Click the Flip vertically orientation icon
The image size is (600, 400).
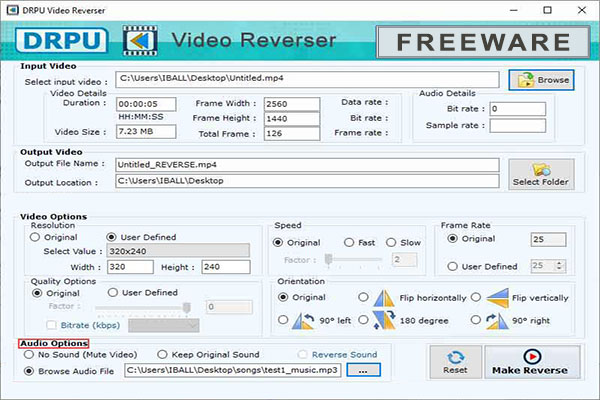497,298
